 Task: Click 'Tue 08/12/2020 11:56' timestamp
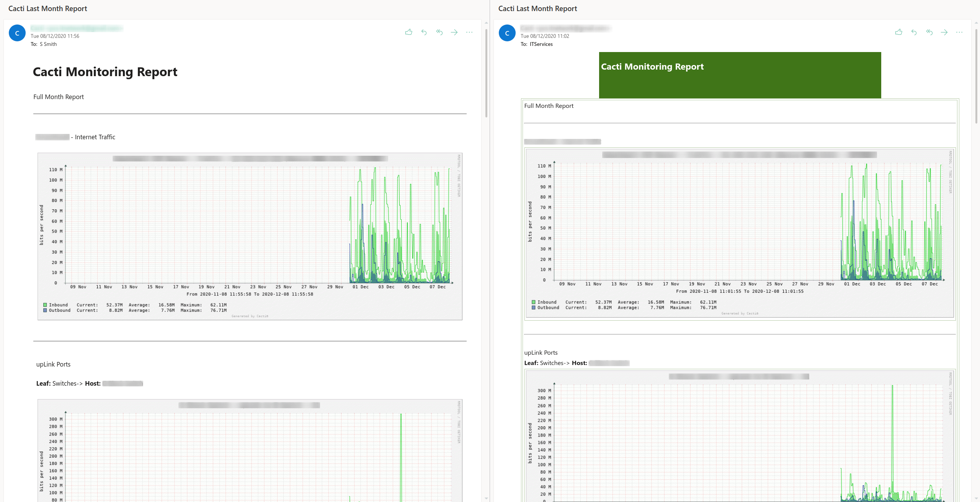click(x=55, y=36)
